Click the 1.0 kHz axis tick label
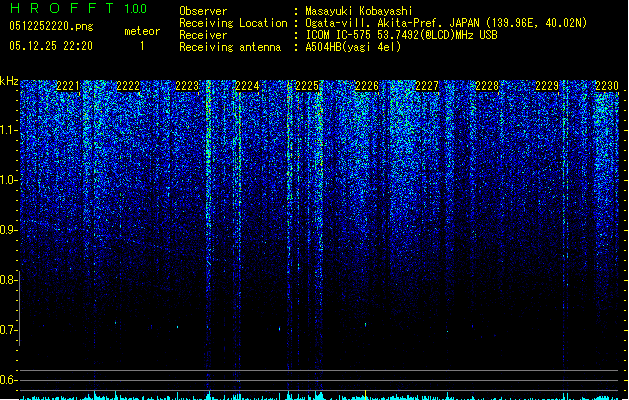 click(x=8, y=180)
